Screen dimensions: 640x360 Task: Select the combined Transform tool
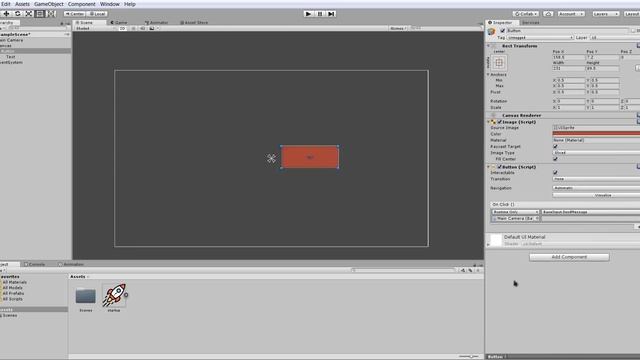[x=51, y=13]
